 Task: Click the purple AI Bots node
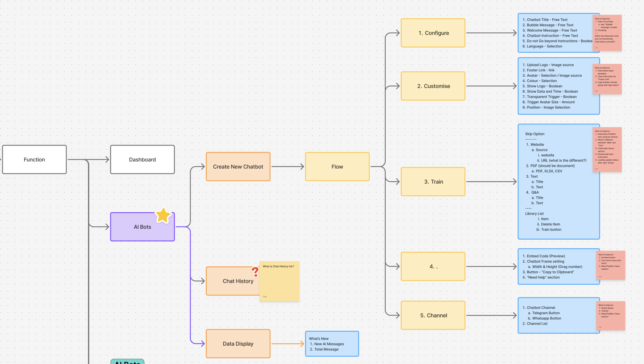[142, 227]
